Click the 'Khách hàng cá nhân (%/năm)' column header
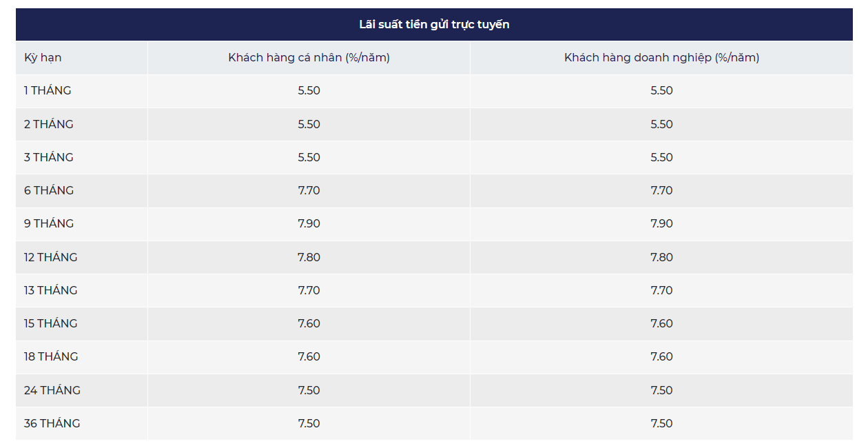This screenshot has width=868, height=446. [x=309, y=58]
